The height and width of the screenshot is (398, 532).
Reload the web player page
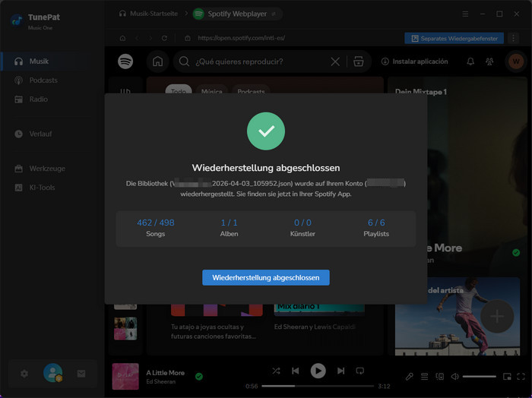[164, 38]
